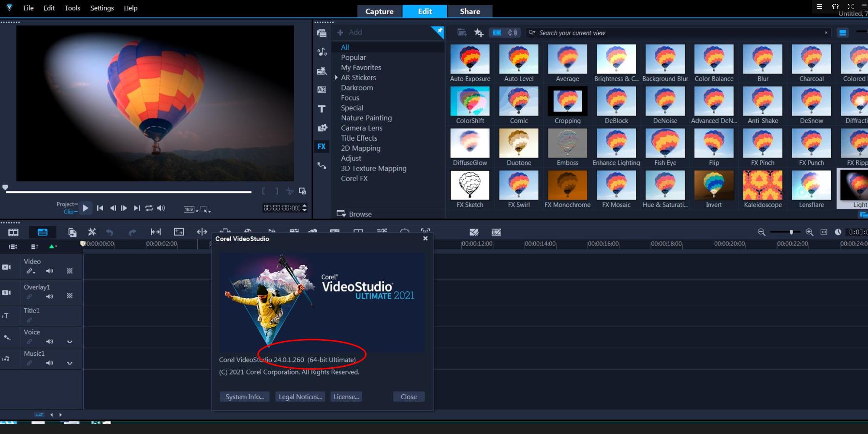This screenshot has width=868, height=434.
Task: Click the Add category button
Action: click(x=349, y=32)
